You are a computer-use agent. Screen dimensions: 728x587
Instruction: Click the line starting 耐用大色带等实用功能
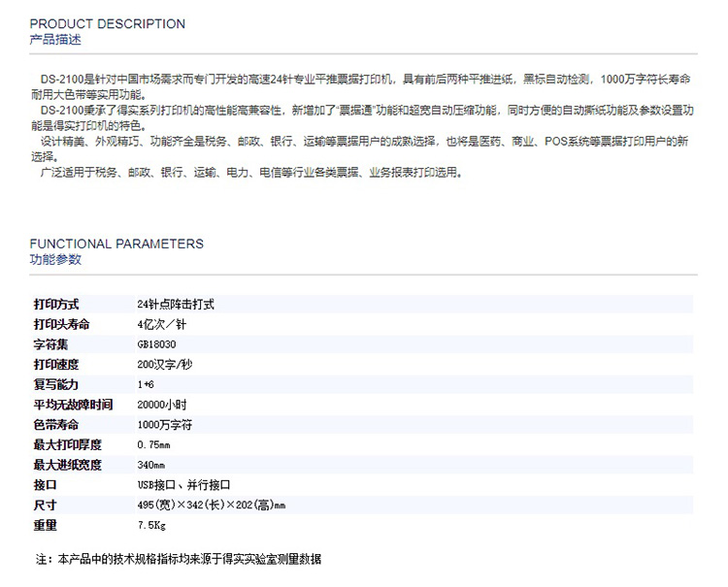[89, 95]
